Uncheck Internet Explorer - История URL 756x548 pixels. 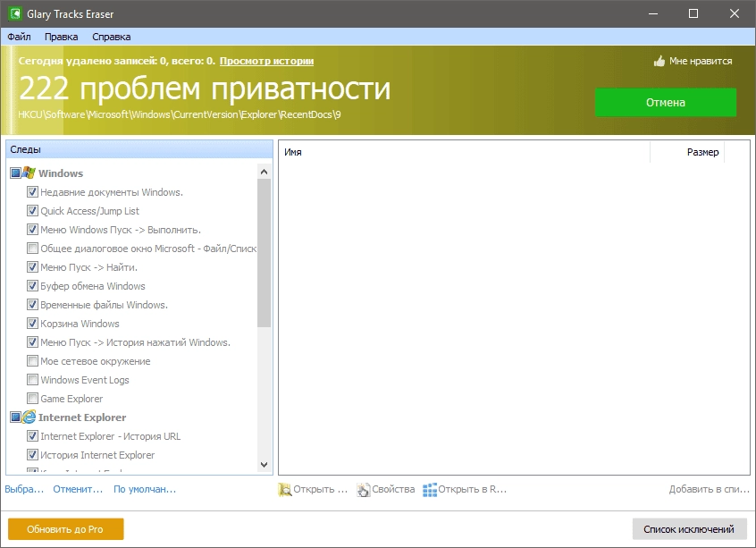tap(32, 436)
